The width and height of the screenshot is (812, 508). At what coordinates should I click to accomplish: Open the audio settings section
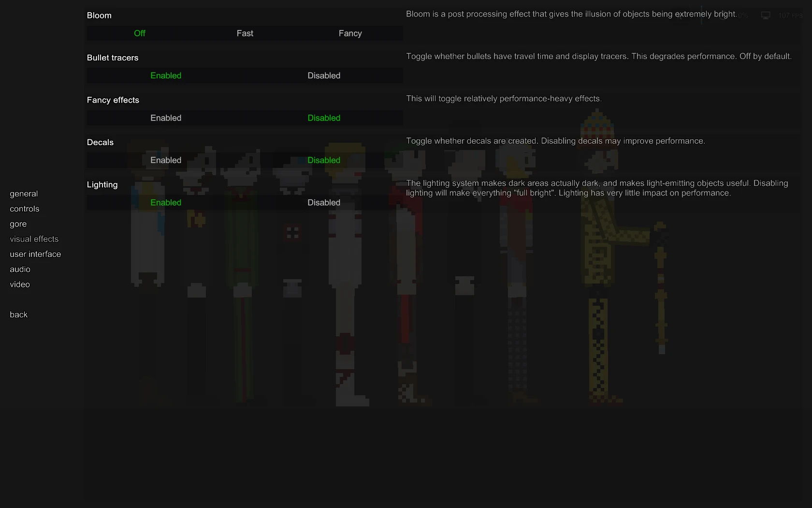click(20, 269)
